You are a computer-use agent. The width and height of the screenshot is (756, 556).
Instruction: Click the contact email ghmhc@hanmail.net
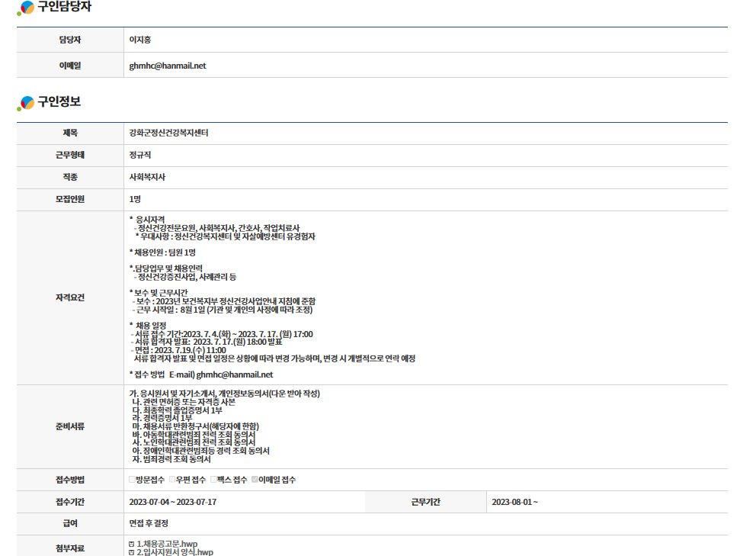pos(168,66)
